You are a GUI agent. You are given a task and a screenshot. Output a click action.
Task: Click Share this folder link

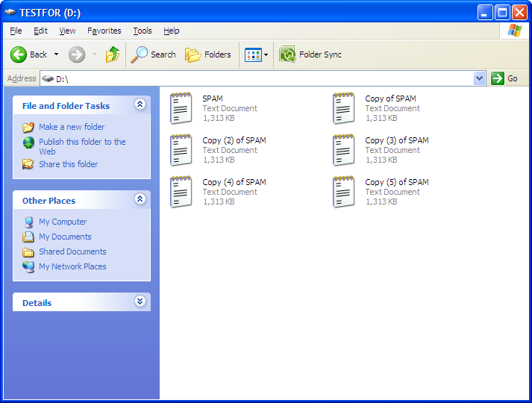pos(68,164)
